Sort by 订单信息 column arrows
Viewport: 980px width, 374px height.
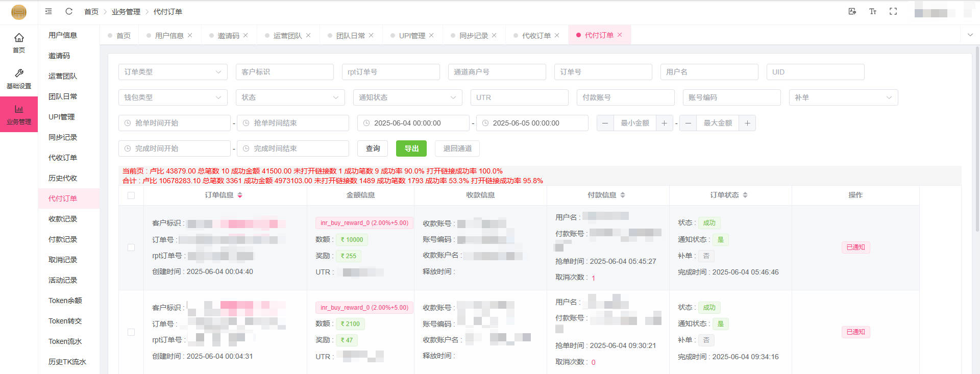(x=240, y=195)
